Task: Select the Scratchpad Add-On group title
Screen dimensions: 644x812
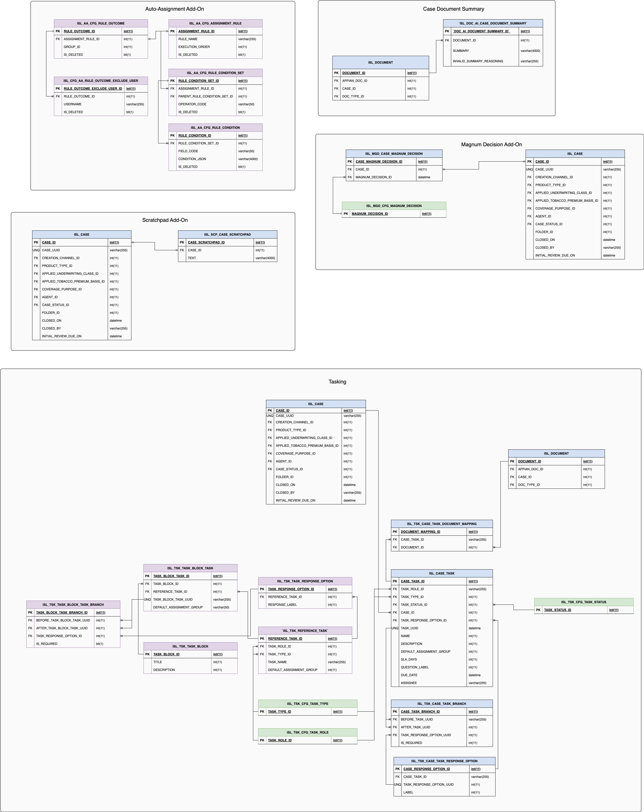Action: coord(165,220)
